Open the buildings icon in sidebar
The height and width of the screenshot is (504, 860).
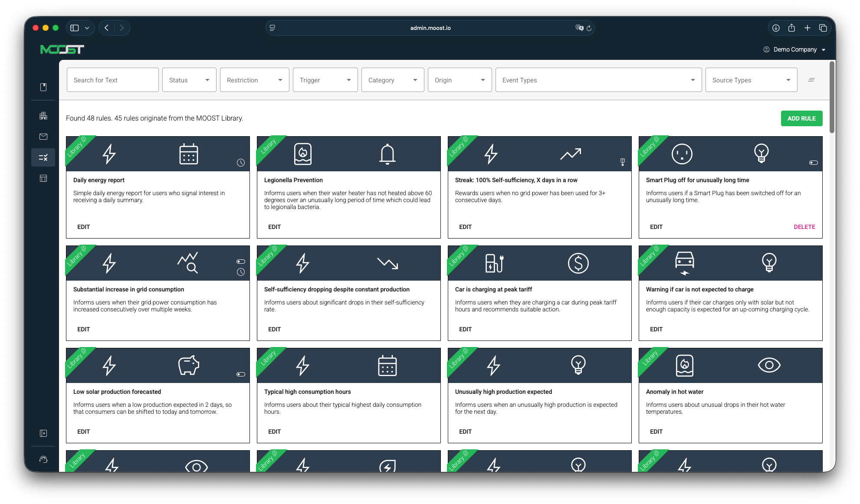point(43,116)
